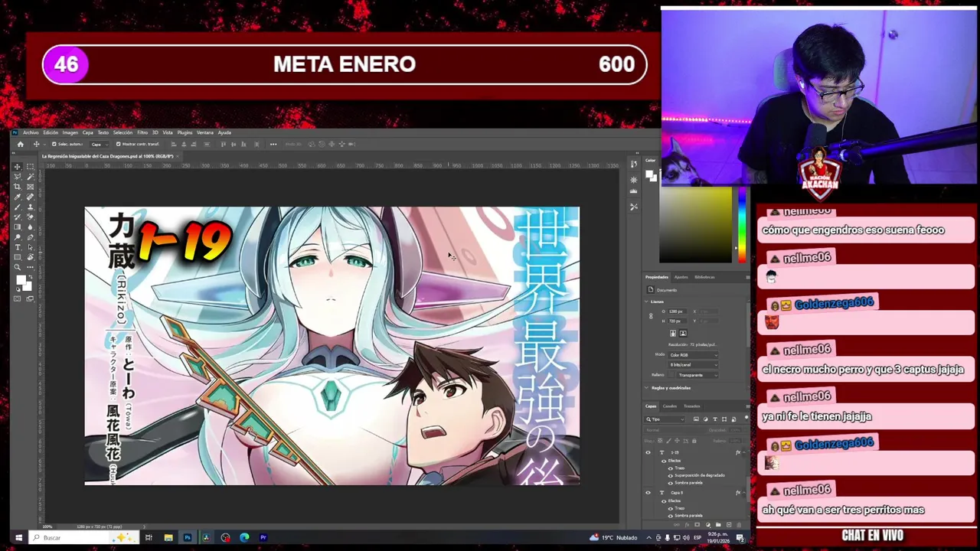Select the Blur tool
This screenshot has width=980, height=551.
30,227
